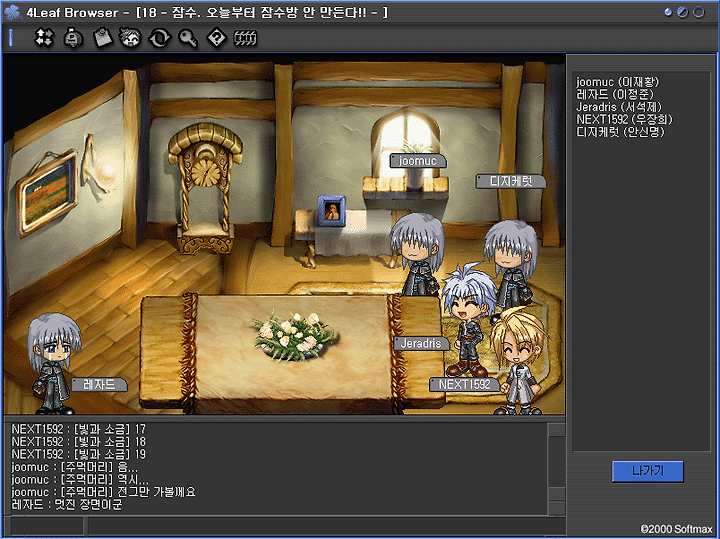720x539 pixels.
Task: Click the leftmost small orb in title bar
Action: [669, 12]
